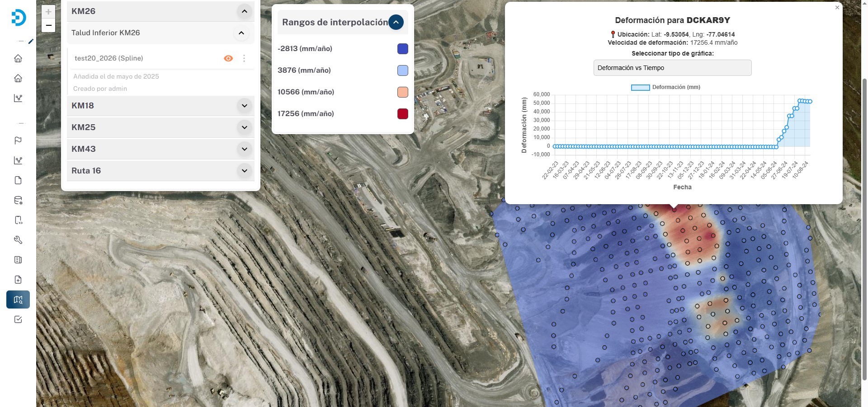Click the red location pin icon
Screen dimensions: 868x407
click(613, 34)
